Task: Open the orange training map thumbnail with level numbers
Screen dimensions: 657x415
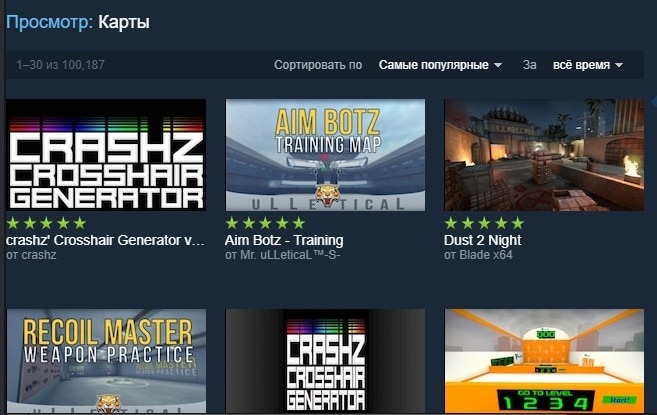Action: pyautogui.click(x=544, y=361)
